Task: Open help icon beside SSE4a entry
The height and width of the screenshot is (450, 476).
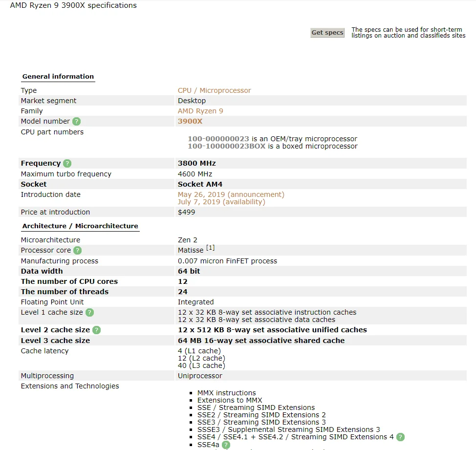Action: pyautogui.click(x=226, y=445)
